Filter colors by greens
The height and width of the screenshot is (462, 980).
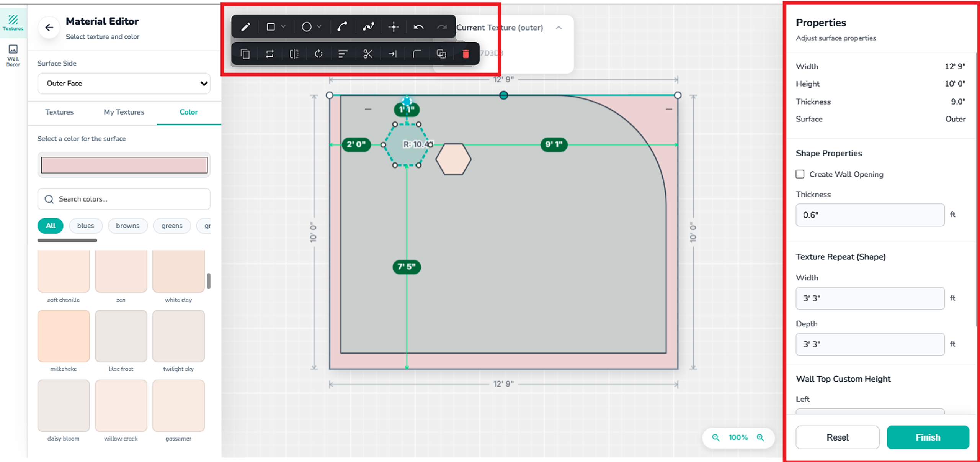[172, 225]
